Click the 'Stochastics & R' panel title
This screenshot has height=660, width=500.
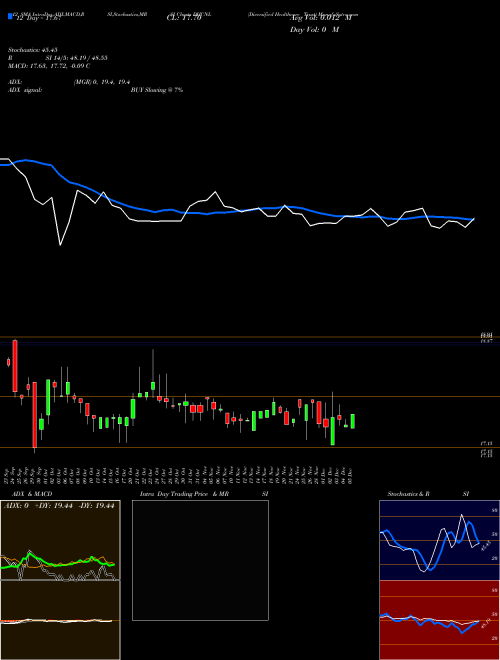409,494
